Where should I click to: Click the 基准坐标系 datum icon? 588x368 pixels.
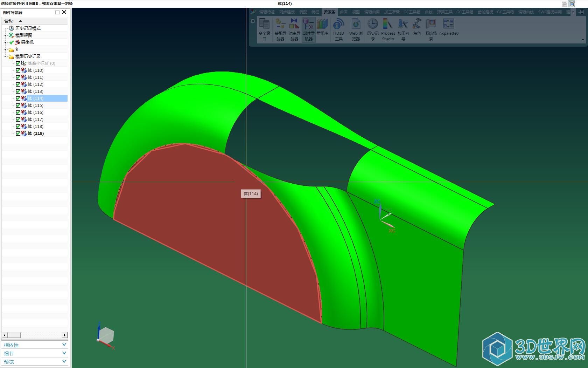pyautogui.click(x=24, y=63)
